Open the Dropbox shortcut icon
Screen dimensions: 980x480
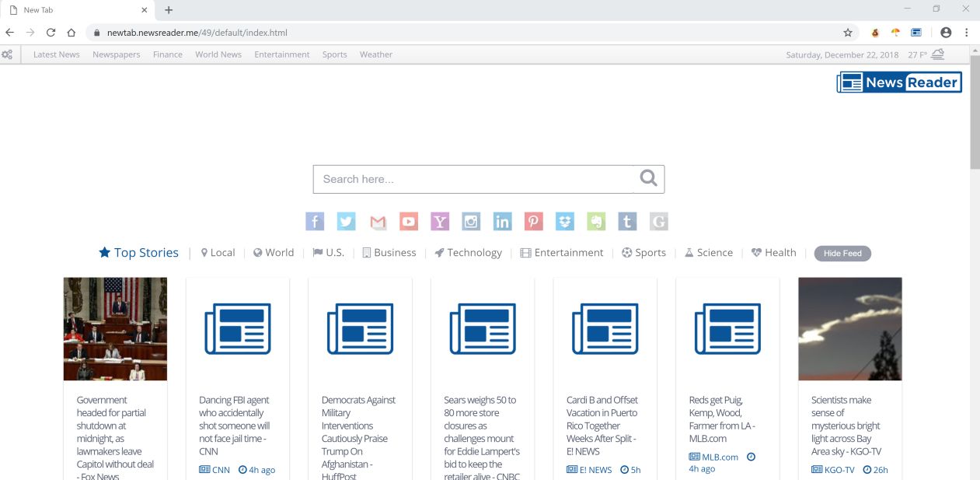click(565, 222)
